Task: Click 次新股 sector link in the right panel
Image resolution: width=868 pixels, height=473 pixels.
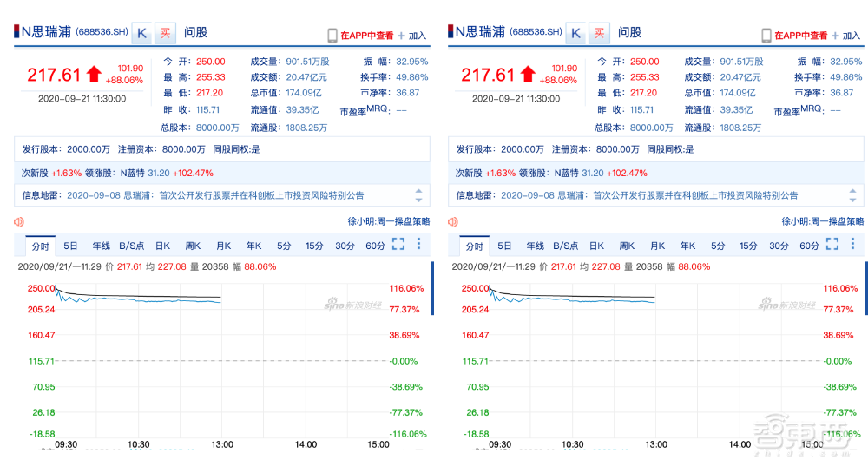Action: pyautogui.click(x=469, y=174)
